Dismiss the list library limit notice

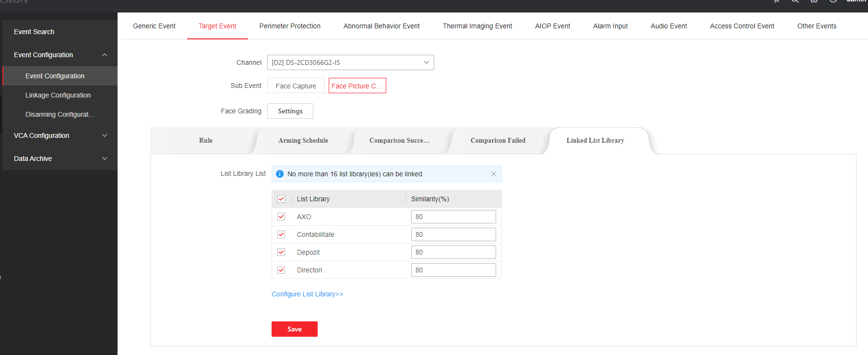tap(493, 174)
